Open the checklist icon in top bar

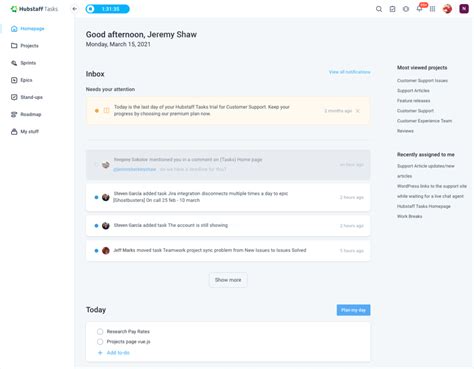click(392, 9)
